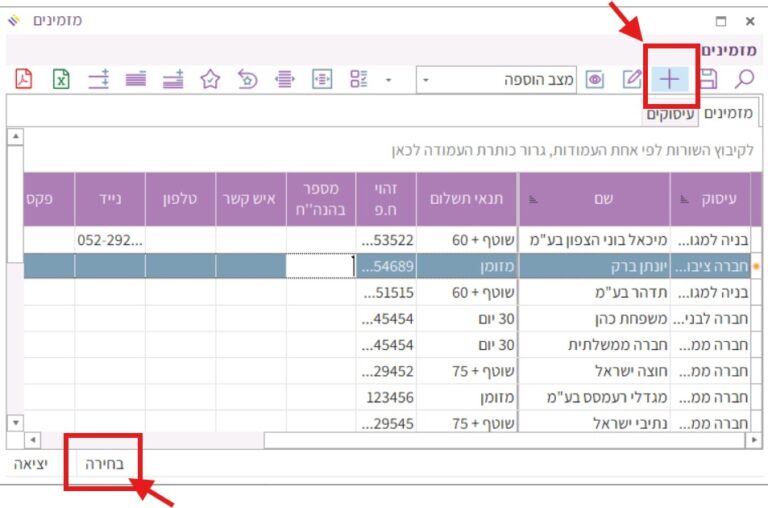Click the magnifier search icon
The width and height of the screenshot is (768, 508).
click(x=745, y=79)
